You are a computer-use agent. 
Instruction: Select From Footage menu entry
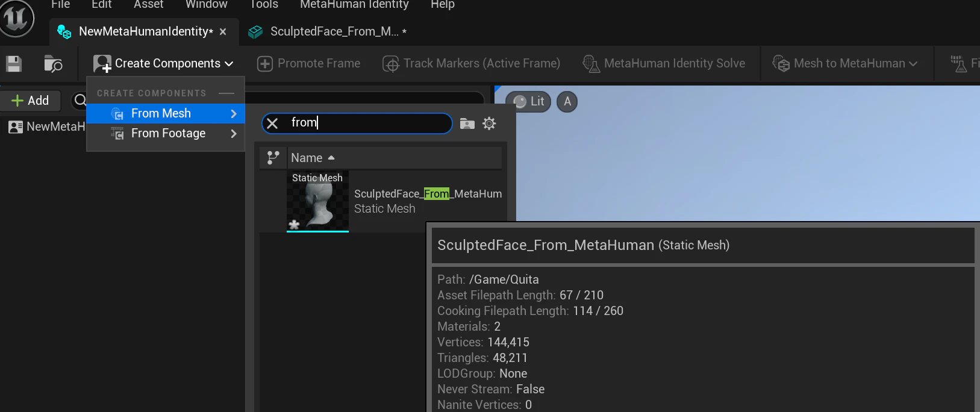(x=166, y=133)
